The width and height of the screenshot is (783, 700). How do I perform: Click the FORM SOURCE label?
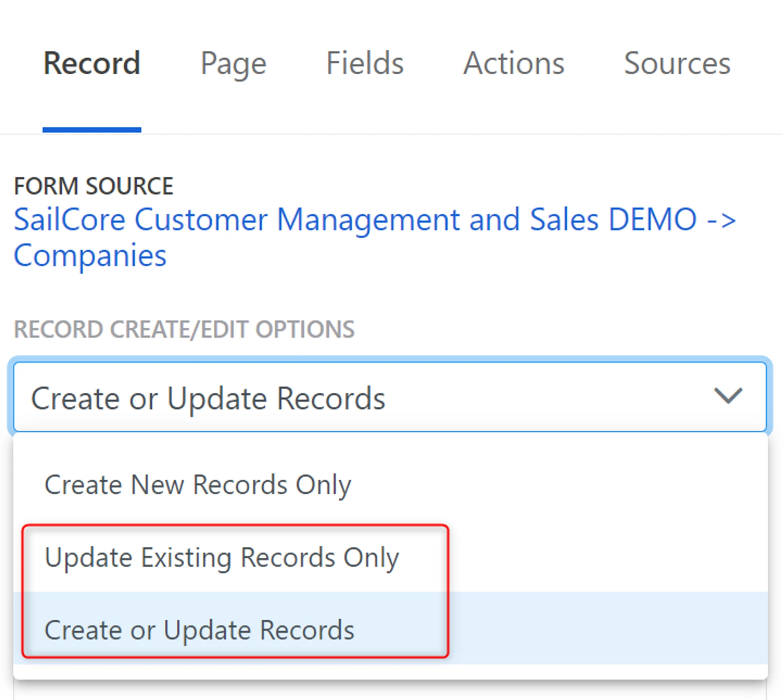coord(93,186)
